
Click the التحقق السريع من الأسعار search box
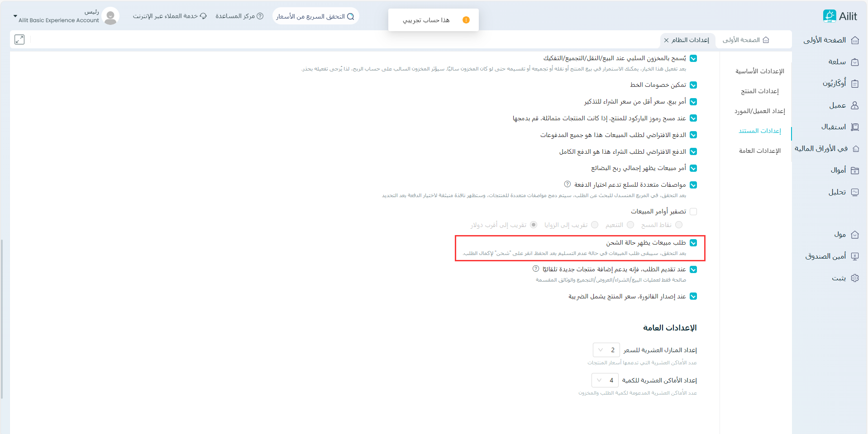[315, 16]
